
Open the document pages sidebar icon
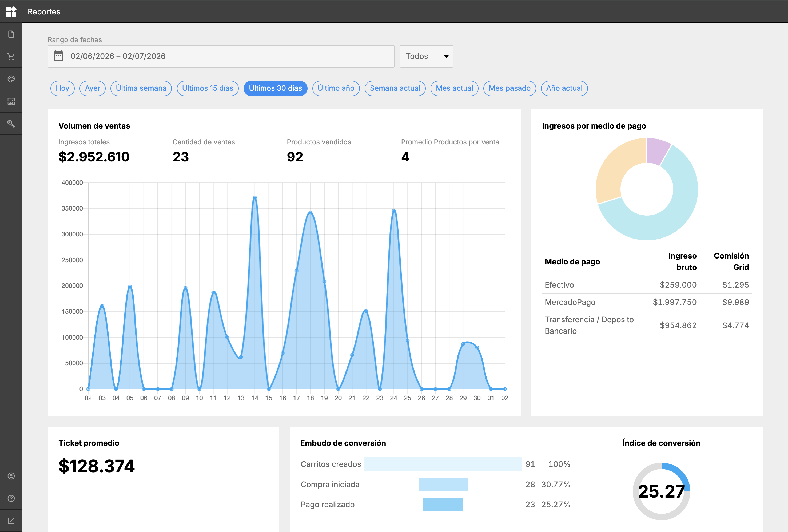(x=11, y=34)
